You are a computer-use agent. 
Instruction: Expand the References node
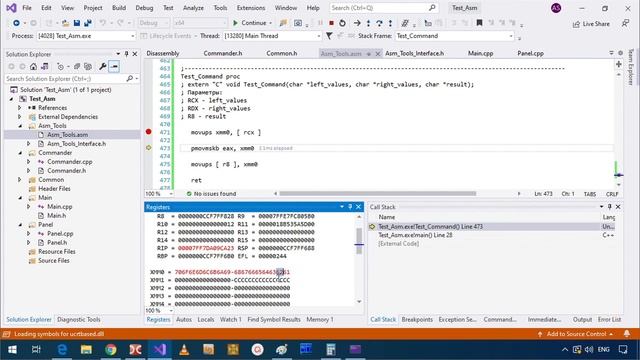(x=20, y=108)
